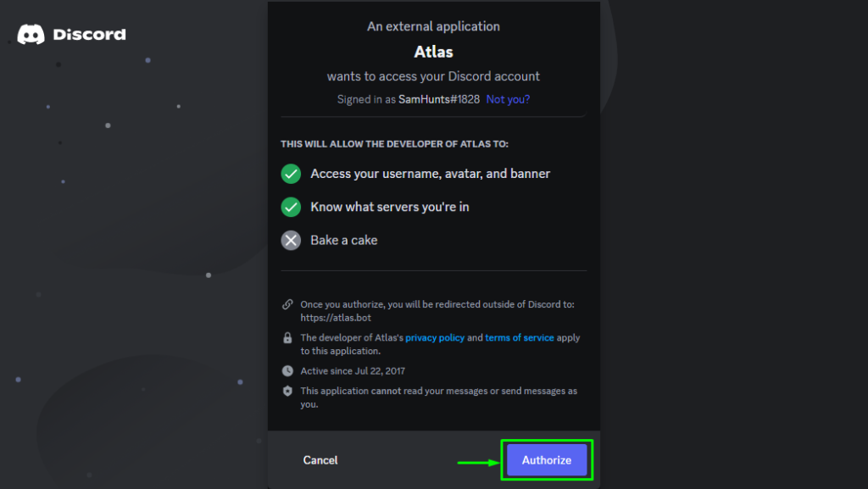Click Access your username, avatar, and banner text
The image size is (868, 489).
click(430, 174)
